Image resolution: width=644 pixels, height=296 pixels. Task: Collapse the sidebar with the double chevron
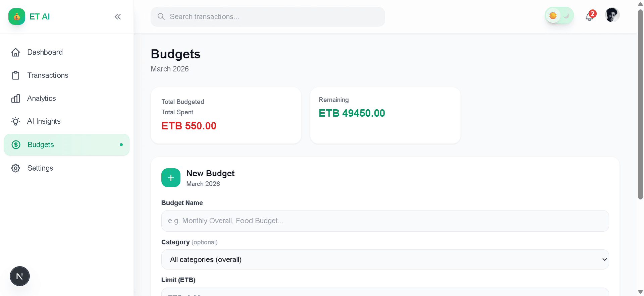click(118, 16)
